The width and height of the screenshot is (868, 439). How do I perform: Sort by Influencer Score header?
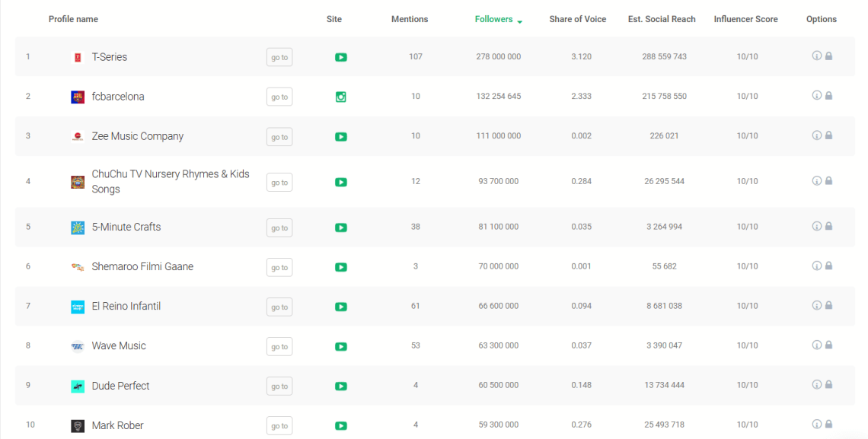coord(745,19)
